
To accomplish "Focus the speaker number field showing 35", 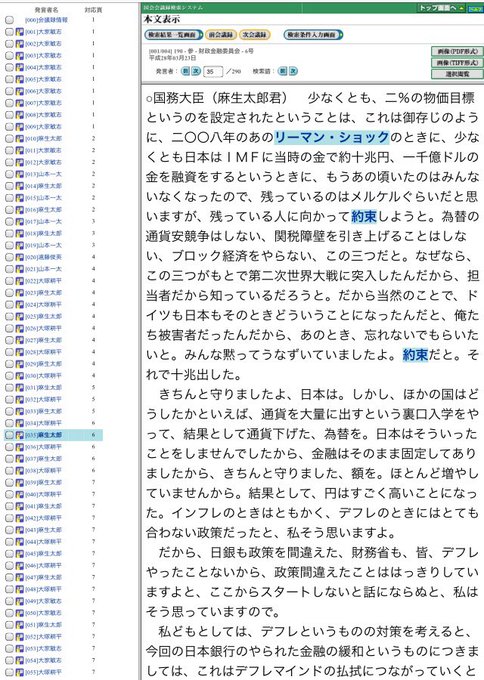I will (213, 72).
